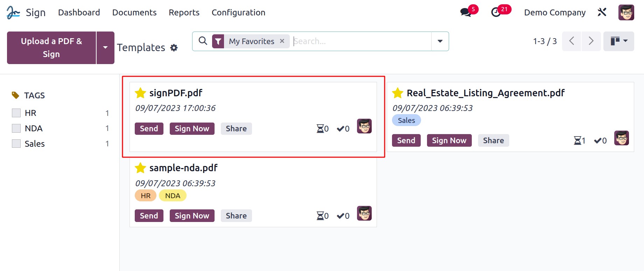The height and width of the screenshot is (271, 644).
Task: Check the NDA tag checkbox
Action: coord(16,128)
